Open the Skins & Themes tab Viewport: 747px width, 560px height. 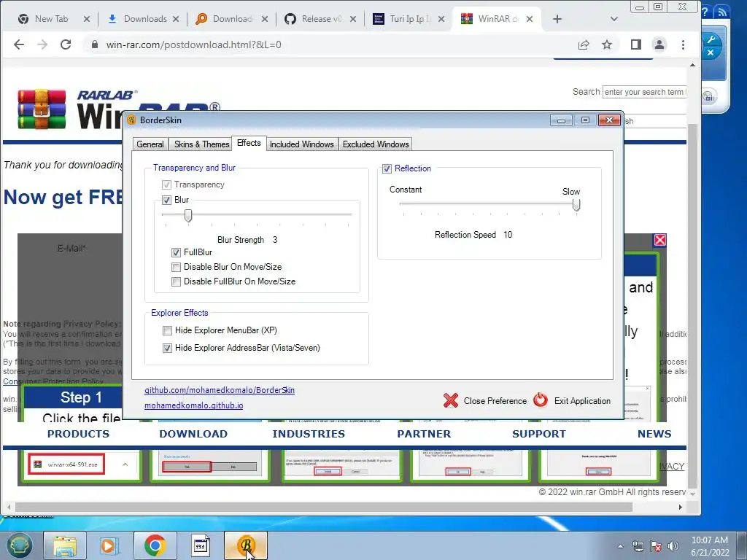point(201,144)
